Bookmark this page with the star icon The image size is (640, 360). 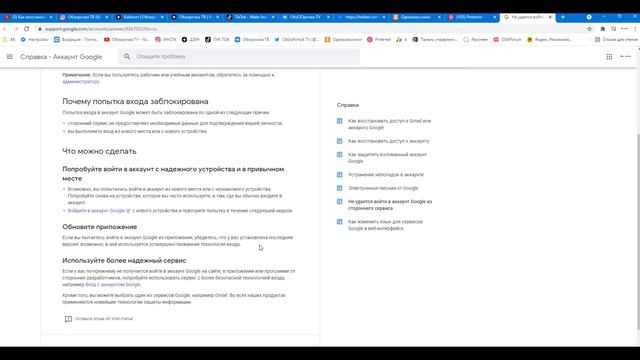[x=589, y=29]
